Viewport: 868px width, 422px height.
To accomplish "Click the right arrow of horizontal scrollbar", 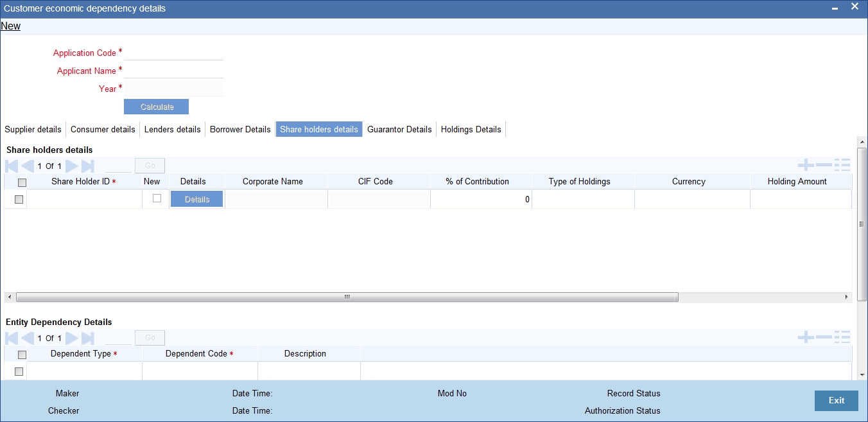I will pyautogui.click(x=847, y=297).
